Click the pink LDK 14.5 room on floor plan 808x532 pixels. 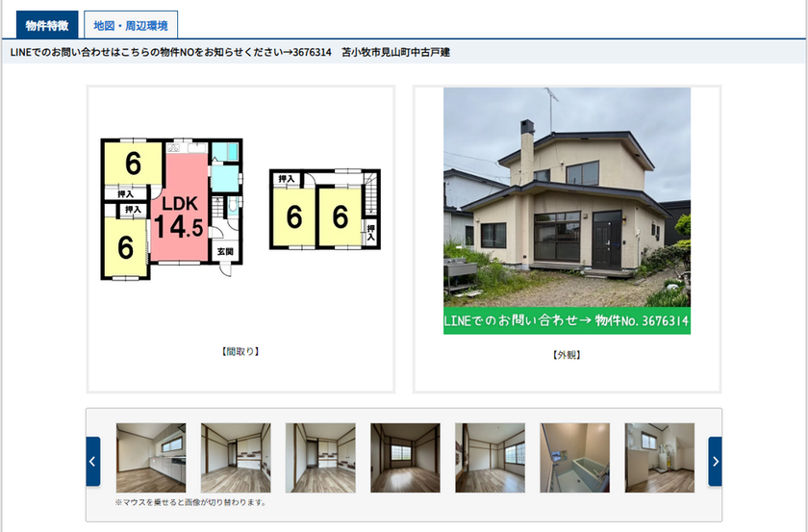[181, 216]
